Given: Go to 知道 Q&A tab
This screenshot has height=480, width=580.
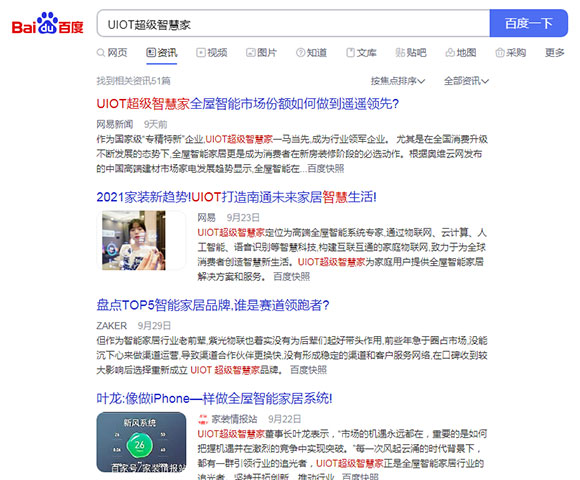Looking at the screenshot, I should (311, 53).
